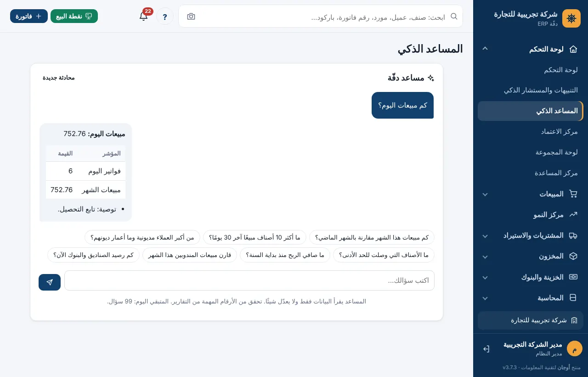The height and width of the screenshot is (377, 588).
Task: Click the user avatar م
Action: pos(575,348)
